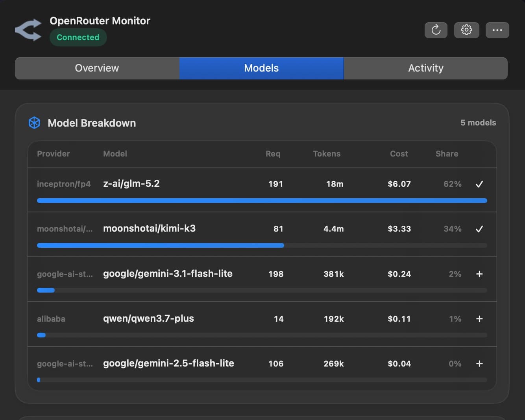Click the 62% share value
This screenshot has width=525, height=420.
pyautogui.click(x=453, y=184)
